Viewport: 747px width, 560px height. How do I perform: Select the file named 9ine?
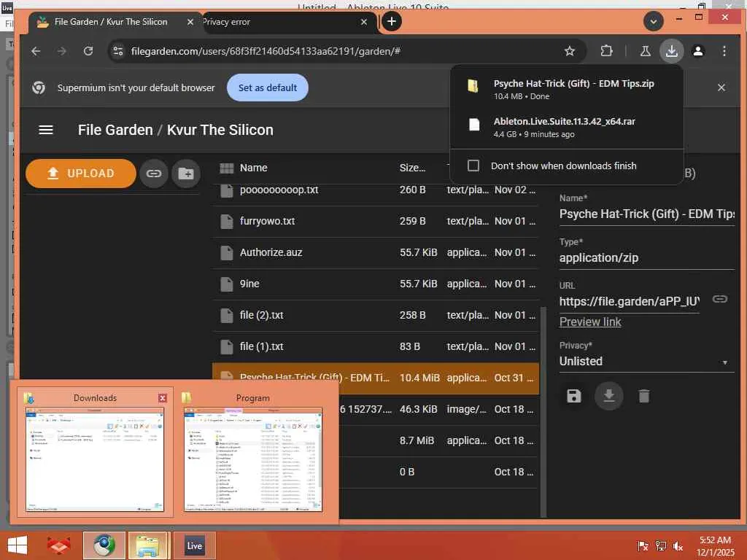tap(376, 284)
